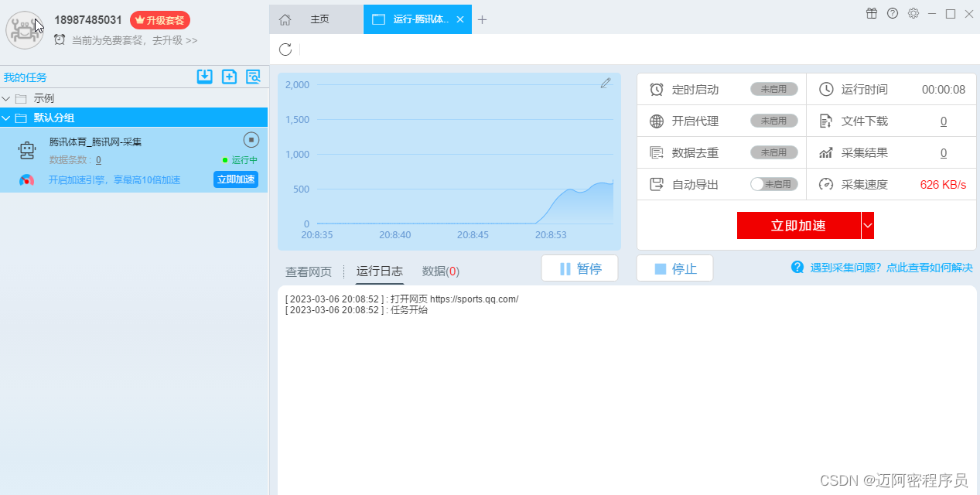
Task: Open the help question mark icon
Action: pos(893,13)
